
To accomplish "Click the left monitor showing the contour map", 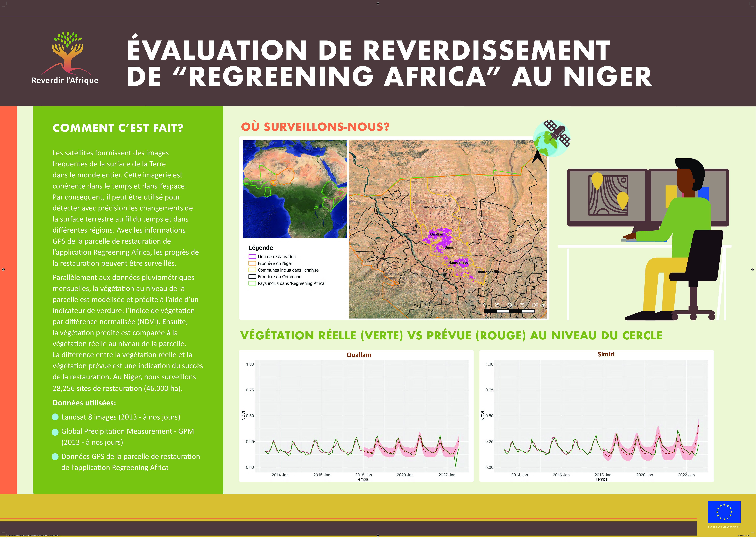I will (x=607, y=198).
